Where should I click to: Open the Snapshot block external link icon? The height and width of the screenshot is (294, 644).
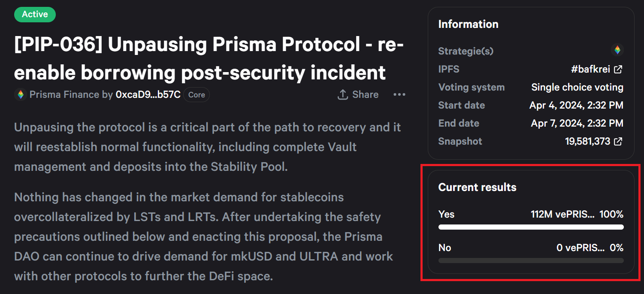618,141
